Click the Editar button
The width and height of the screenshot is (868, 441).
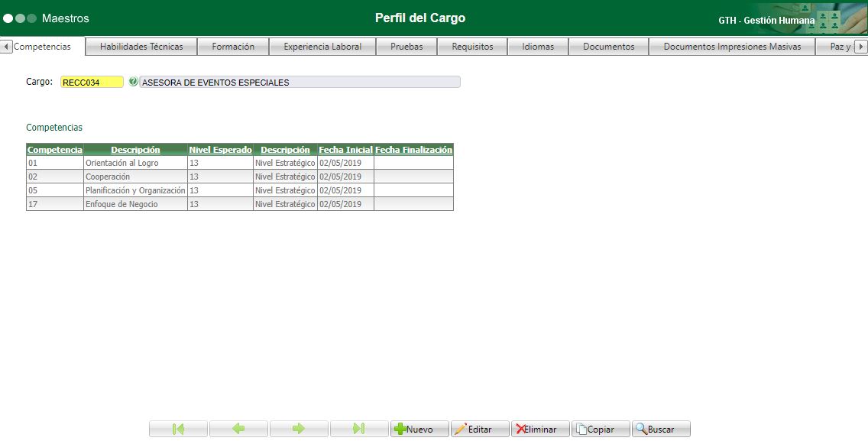tap(480, 429)
